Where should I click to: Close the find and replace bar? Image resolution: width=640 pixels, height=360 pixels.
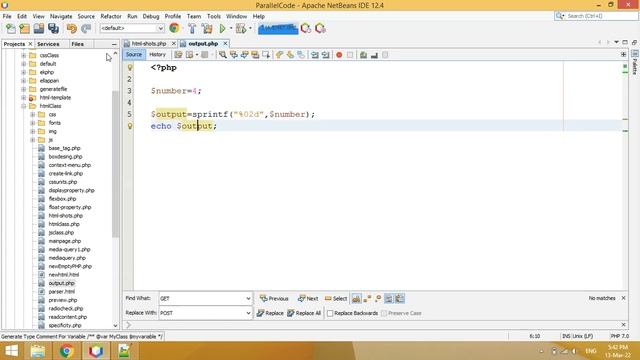click(x=623, y=298)
